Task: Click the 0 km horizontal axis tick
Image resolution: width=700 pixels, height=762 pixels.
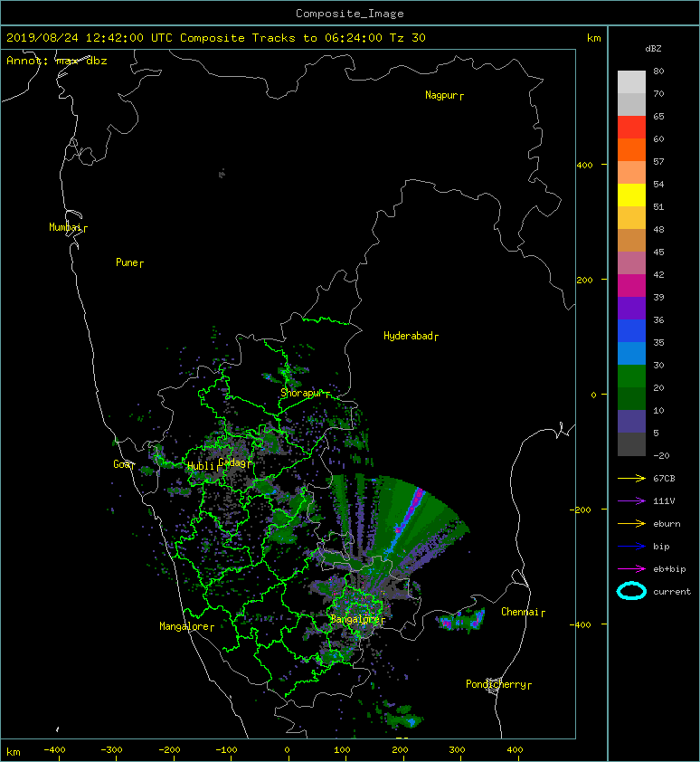Action: [287, 750]
